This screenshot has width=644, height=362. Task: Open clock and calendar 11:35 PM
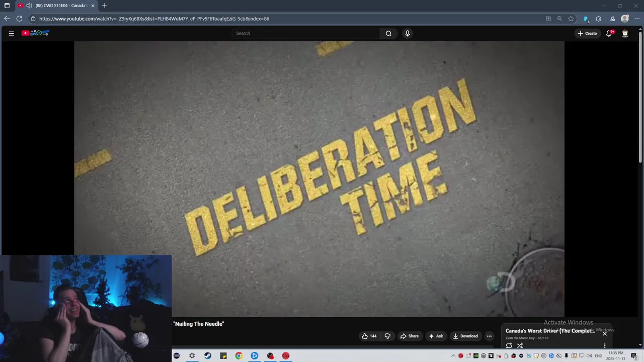[x=616, y=355]
